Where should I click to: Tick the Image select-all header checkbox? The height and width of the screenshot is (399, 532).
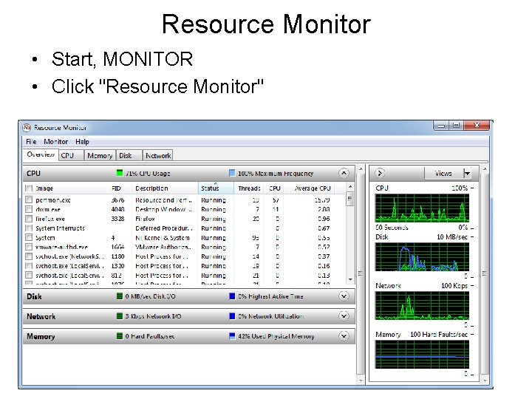29,188
